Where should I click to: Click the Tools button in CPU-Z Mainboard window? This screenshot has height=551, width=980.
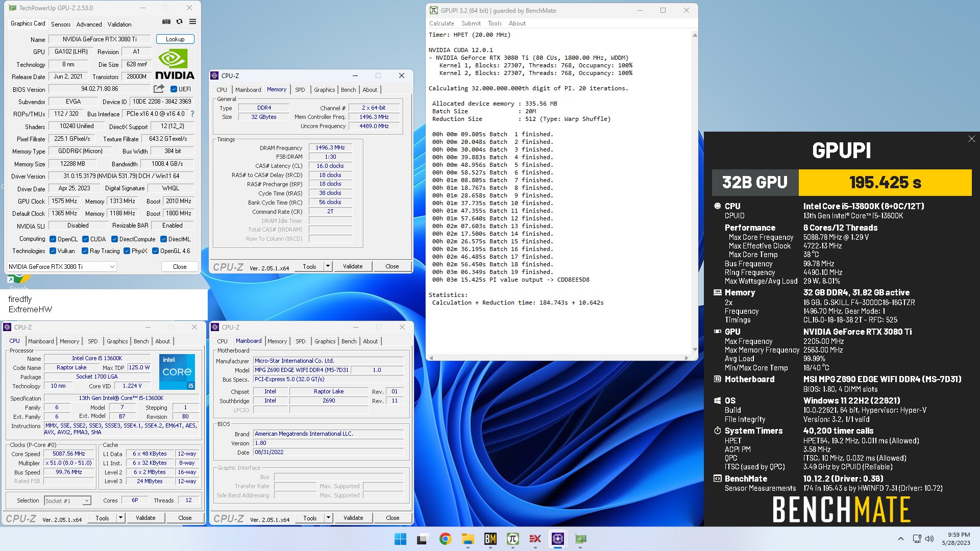(310, 518)
